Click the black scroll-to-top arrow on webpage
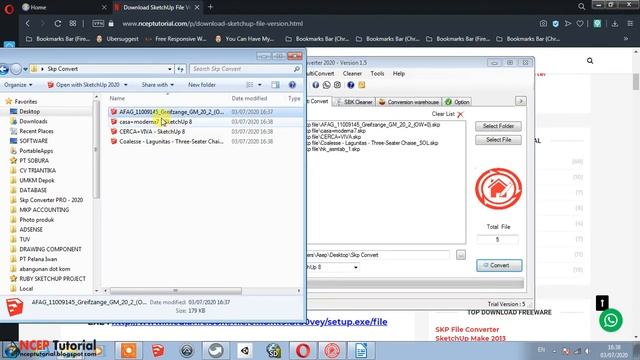 tap(602, 303)
